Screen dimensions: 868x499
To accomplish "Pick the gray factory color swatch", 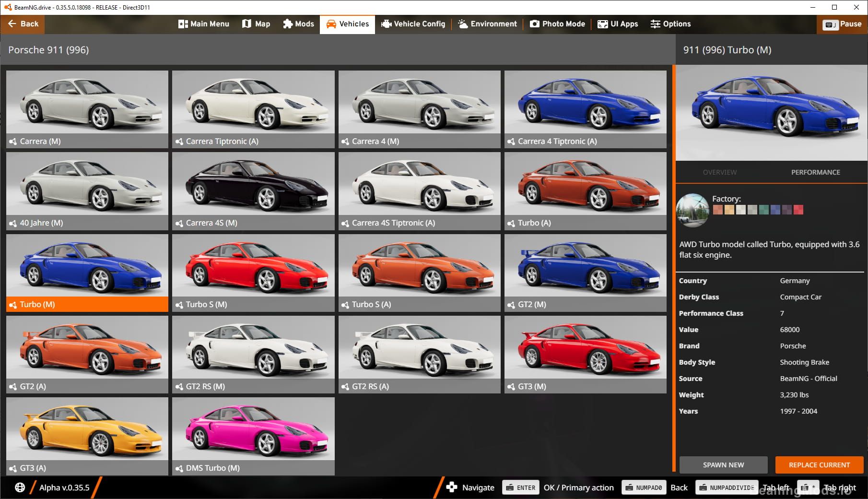I will coord(752,210).
